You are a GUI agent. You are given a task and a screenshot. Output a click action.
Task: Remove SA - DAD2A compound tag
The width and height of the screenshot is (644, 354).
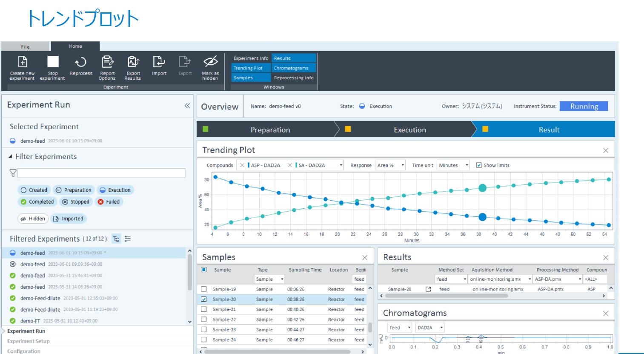[290, 165]
